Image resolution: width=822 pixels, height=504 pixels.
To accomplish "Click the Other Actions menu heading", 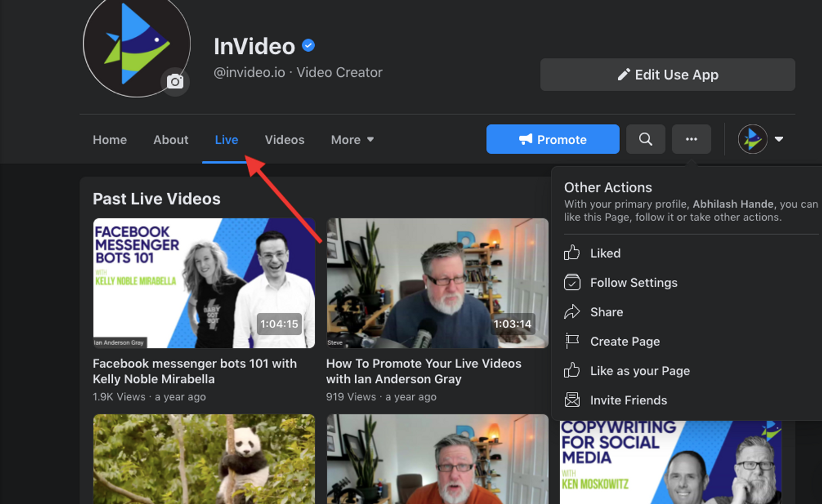I will pos(608,188).
